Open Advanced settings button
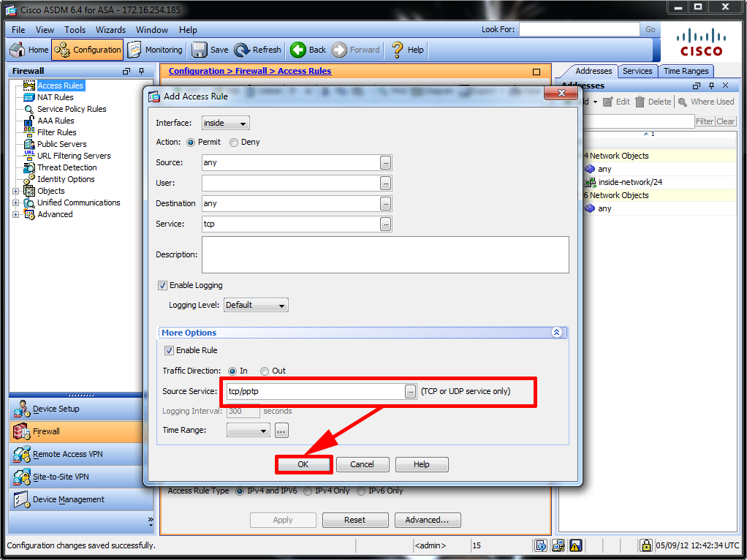Image resolution: width=747 pixels, height=560 pixels. tap(428, 520)
